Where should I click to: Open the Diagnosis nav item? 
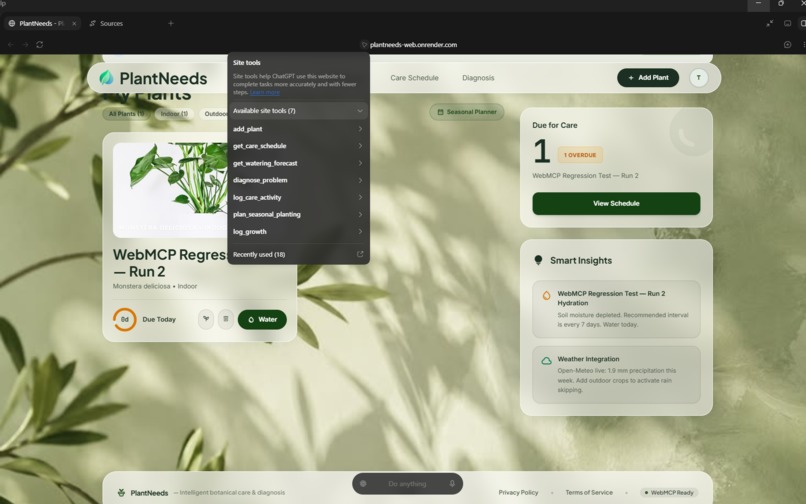click(478, 78)
